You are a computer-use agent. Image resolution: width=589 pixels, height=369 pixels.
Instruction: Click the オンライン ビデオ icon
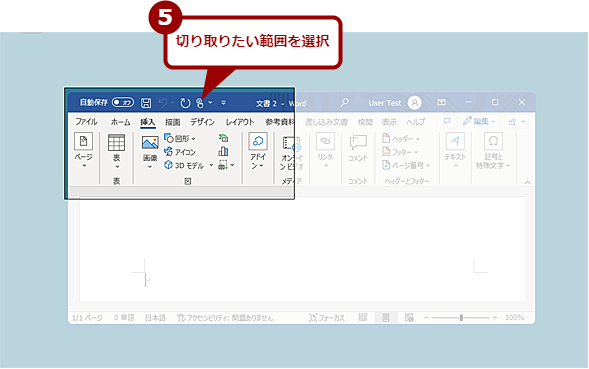[x=291, y=144]
